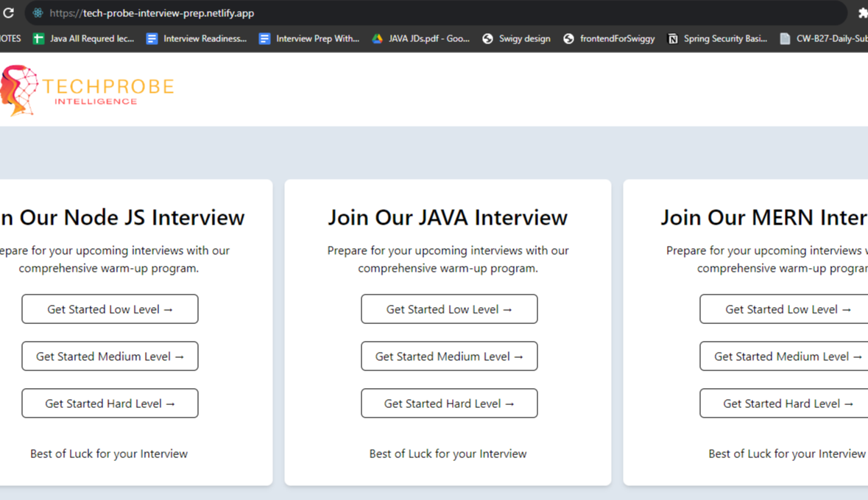Start MERN Low Level interview
This screenshot has height=500, width=868.
(x=784, y=309)
